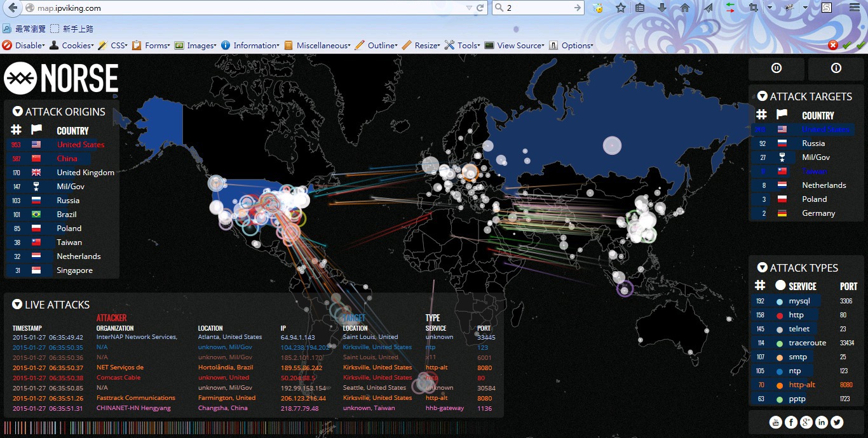The width and height of the screenshot is (868, 438).
Task: Click the browser search box
Action: click(x=538, y=8)
